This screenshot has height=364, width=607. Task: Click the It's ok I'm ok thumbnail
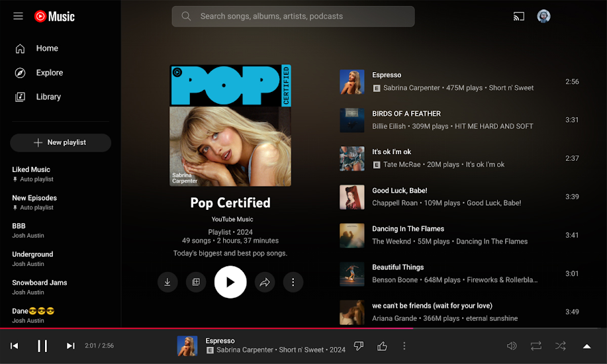coord(352,158)
